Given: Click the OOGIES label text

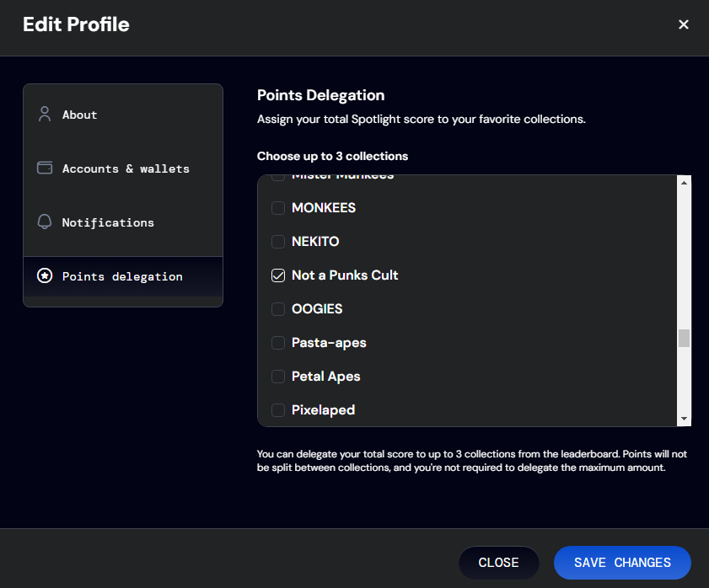Looking at the screenshot, I should click(317, 309).
